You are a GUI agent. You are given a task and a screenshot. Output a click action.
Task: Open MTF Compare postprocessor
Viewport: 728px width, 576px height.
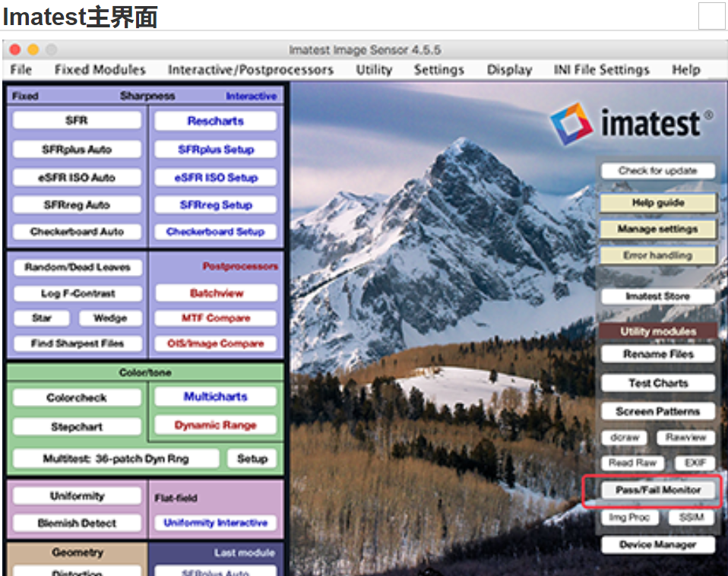point(215,318)
